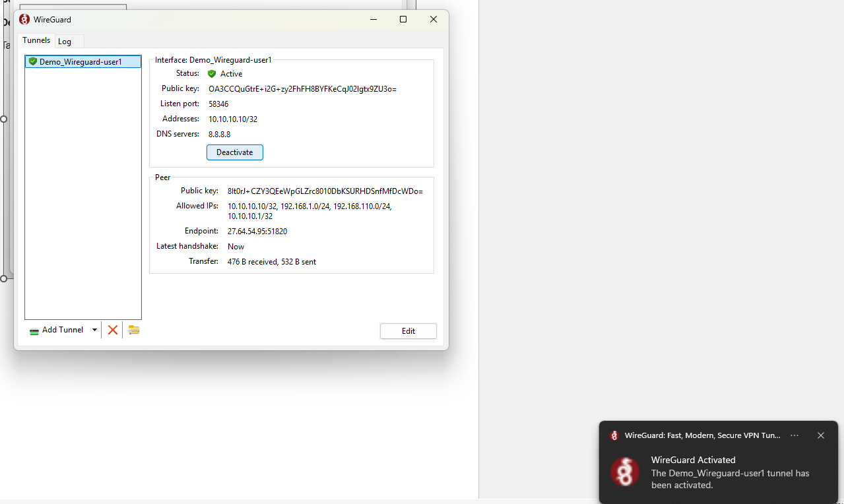Click the red X remove tunnel icon

[113, 330]
